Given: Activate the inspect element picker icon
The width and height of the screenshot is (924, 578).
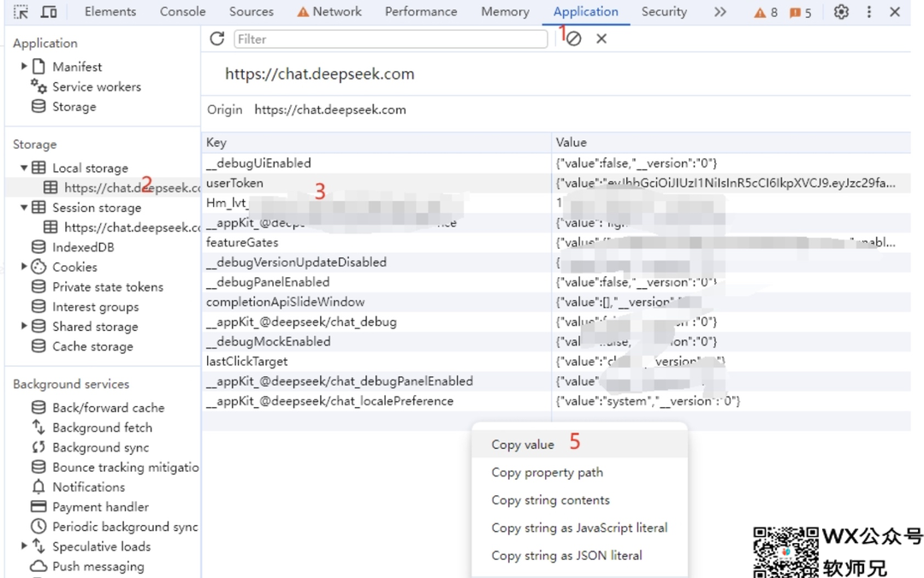Looking at the screenshot, I should [21, 12].
